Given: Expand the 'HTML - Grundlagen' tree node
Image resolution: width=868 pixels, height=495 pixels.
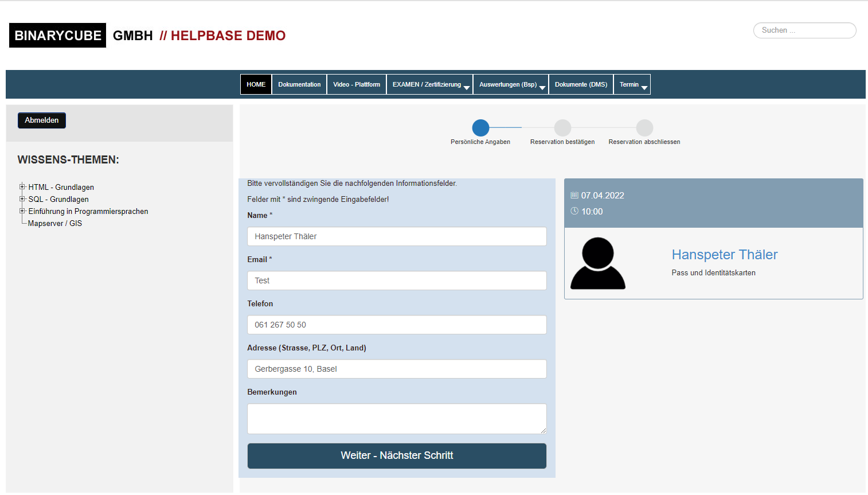Looking at the screenshot, I should [21, 186].
